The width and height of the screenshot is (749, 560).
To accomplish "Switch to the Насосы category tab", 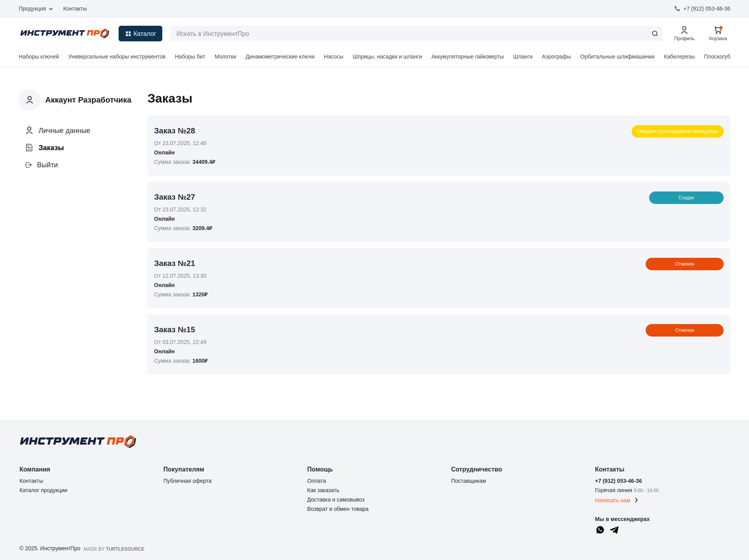I will tap(334, 57).
